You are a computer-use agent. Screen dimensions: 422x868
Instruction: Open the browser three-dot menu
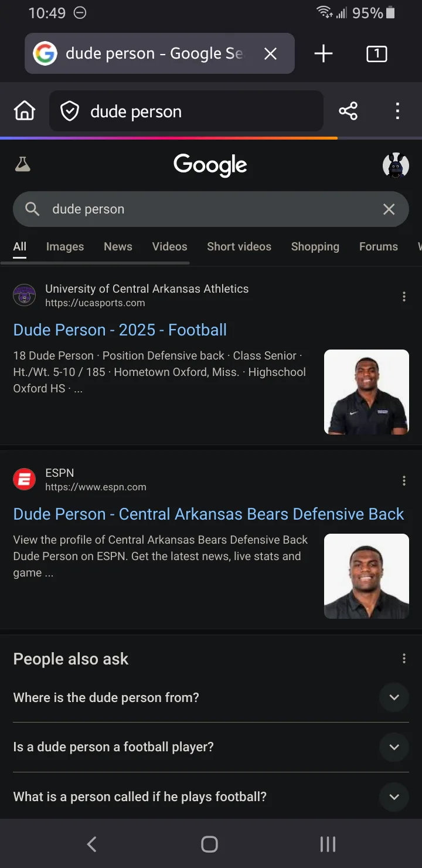coord(397,111)
